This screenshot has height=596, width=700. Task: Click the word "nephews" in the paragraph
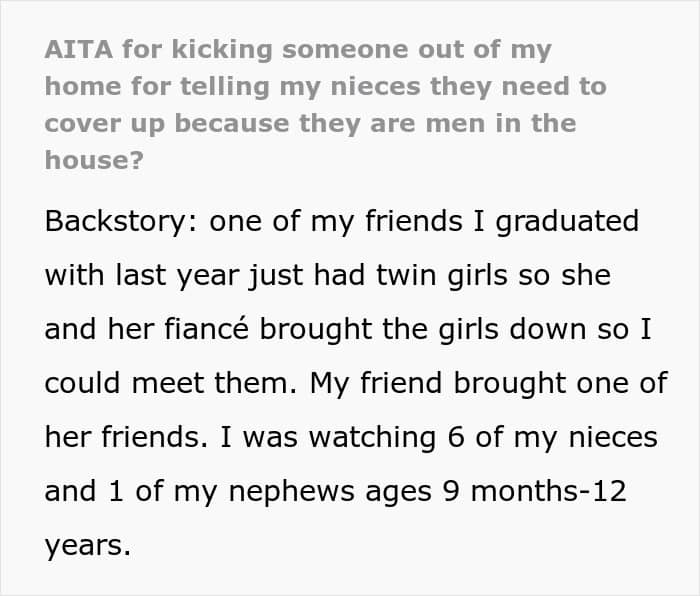point(292,492)
